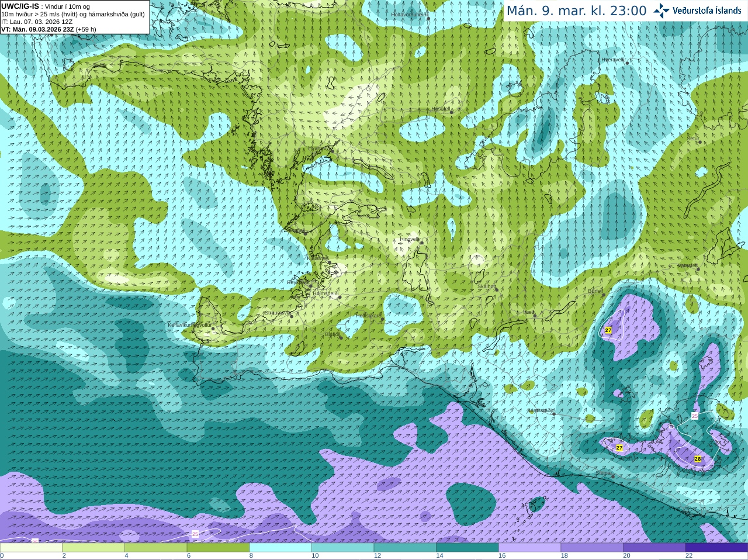Click the 6–8 m/s dark green legend swatch
Screen dimensions: 748x560
(x=218, y=548)
